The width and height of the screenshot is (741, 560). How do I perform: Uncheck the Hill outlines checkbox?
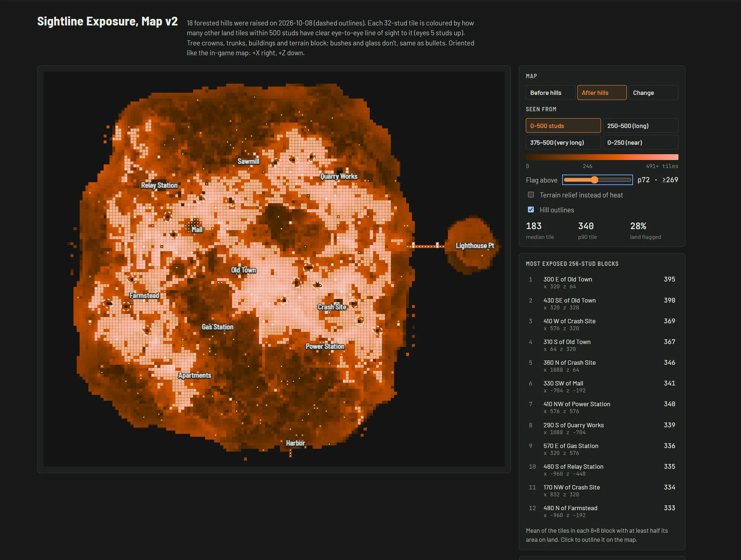point(531,210)
